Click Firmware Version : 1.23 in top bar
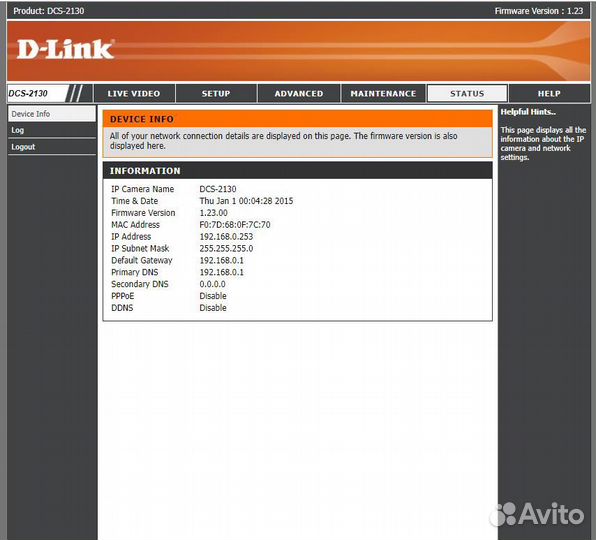Viewport: 596px width, 540px height. pyautogui.click(x=539, y=11)
